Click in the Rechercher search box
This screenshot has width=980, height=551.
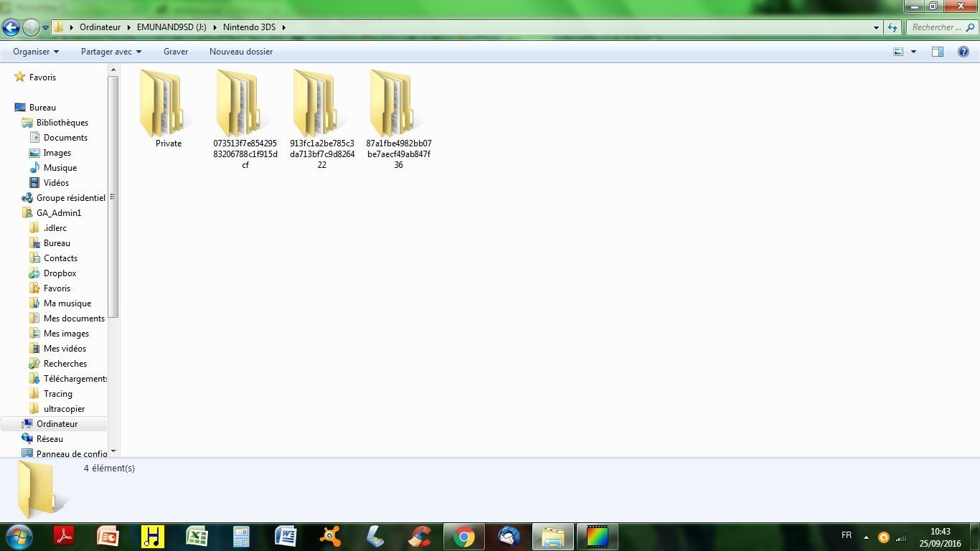tap(941, 27)
